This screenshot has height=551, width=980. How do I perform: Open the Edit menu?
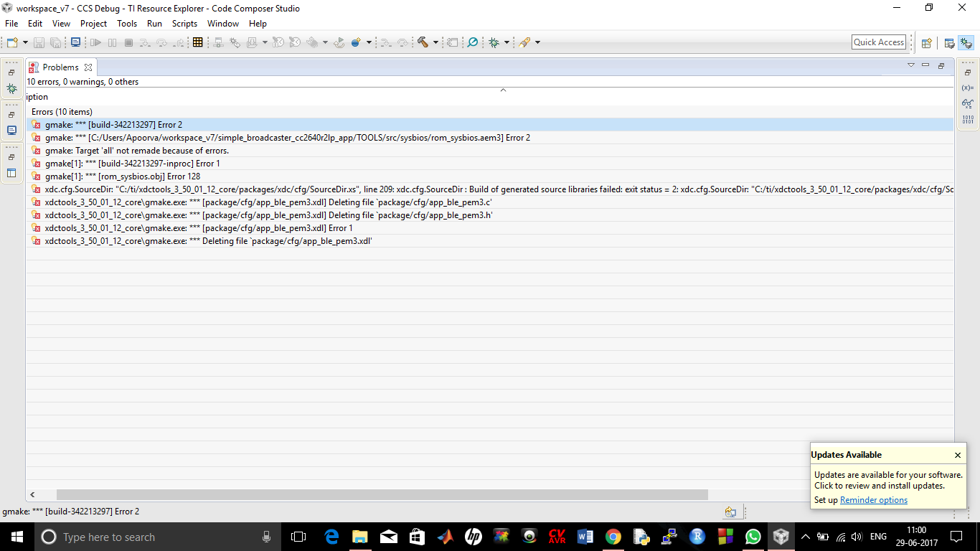coord(35,24)
